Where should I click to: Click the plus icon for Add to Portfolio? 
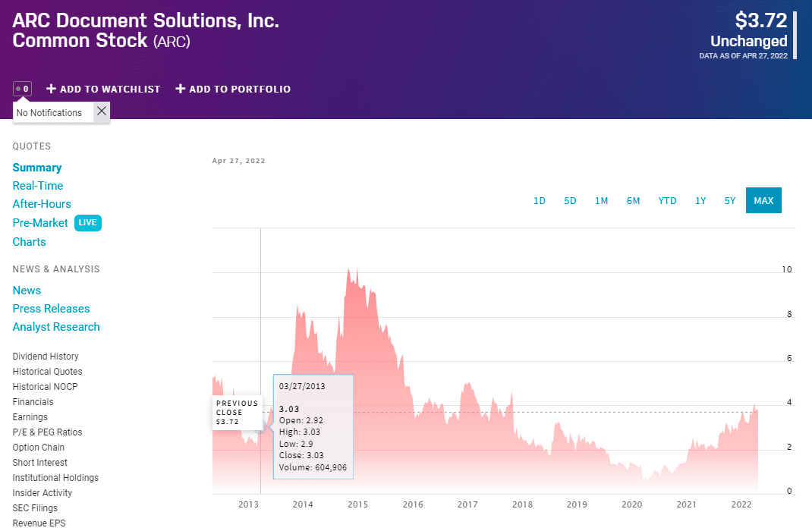coord(181,89)
